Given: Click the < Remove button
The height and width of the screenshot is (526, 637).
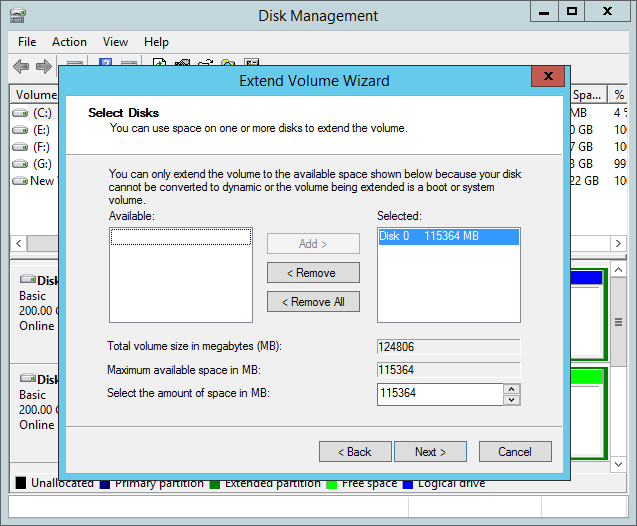Looking at the screenshot, I should click(x=313, y=273).
